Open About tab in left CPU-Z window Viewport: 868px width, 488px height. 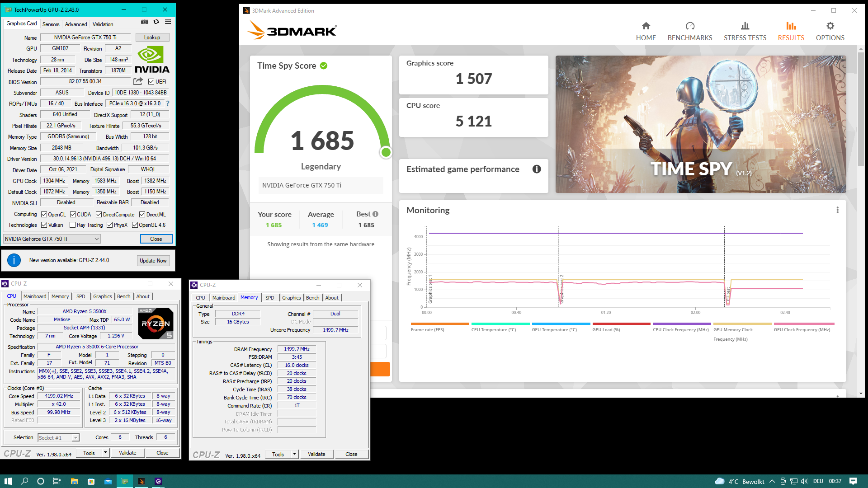click(143, 296)
